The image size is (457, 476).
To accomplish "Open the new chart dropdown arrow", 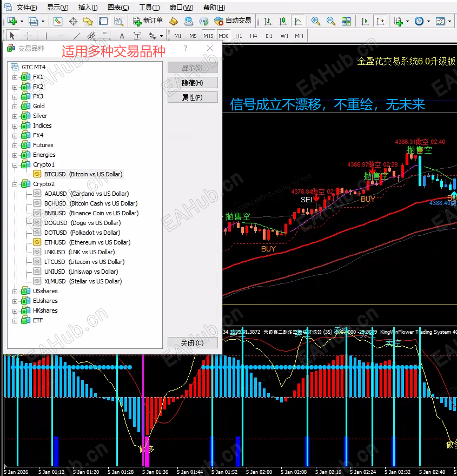I will click(x=22, y=21).
